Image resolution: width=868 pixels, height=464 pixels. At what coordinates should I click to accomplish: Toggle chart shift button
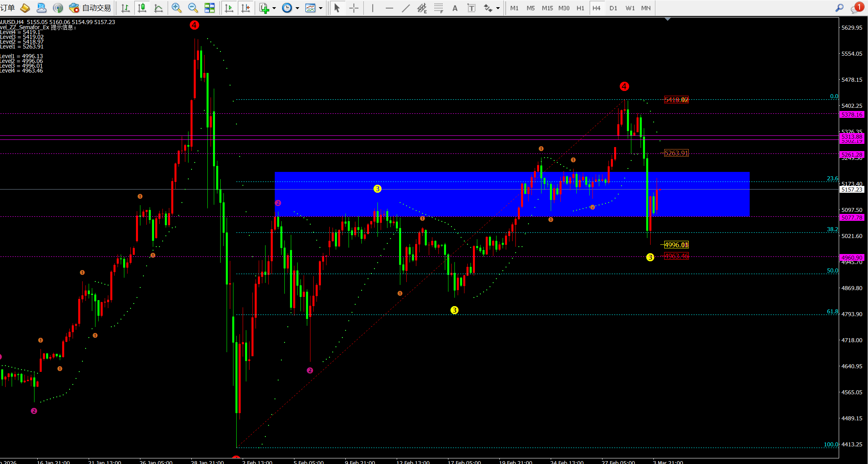point(245,8)
